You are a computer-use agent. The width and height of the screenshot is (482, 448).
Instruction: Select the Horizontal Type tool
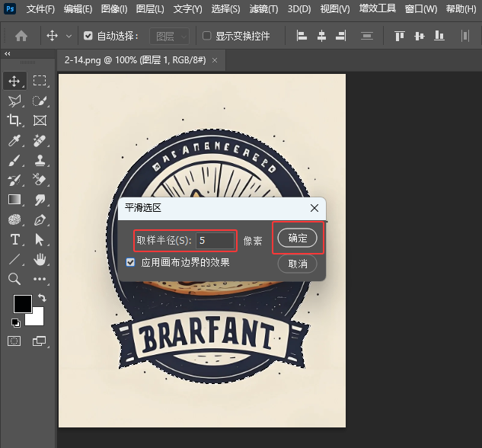(14, 240)
